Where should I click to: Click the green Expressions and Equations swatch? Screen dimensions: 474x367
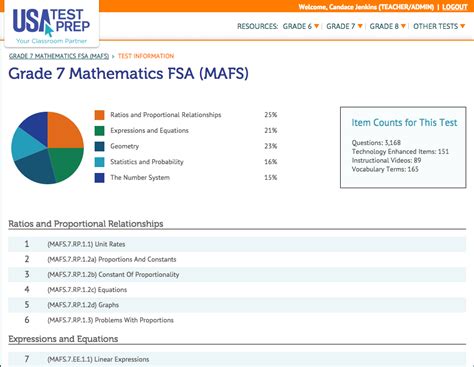(99, 131)
